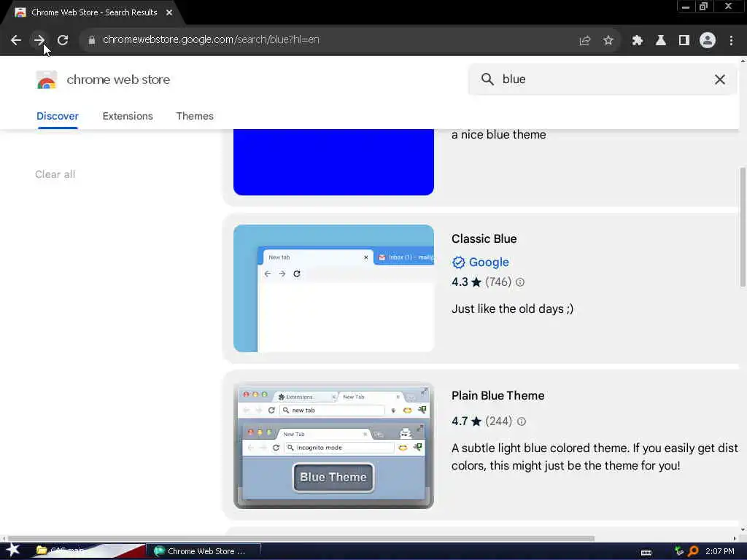Switch to the Extensions tab

coord(128,116)
